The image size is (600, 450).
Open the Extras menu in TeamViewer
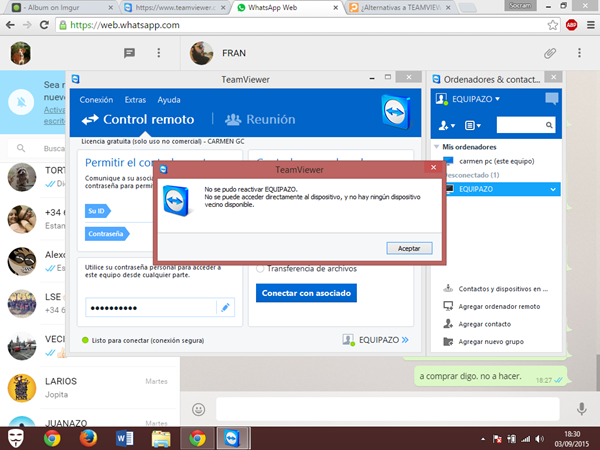pos(135,100)
